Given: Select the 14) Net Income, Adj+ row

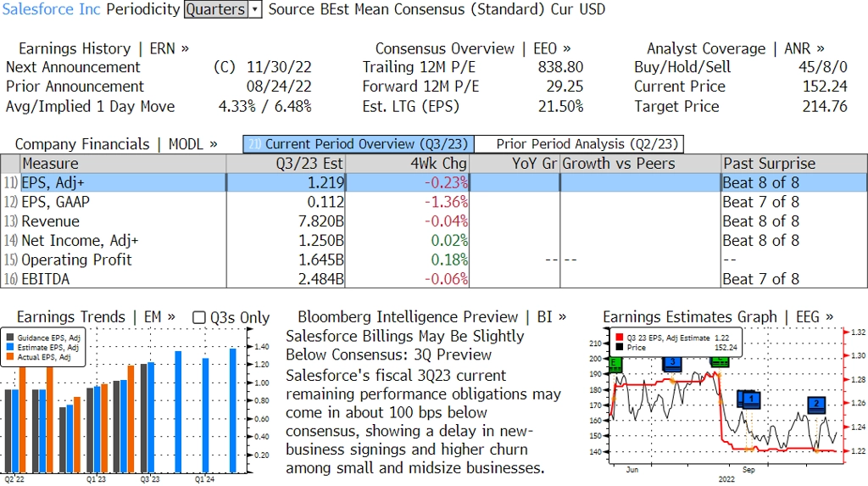Looking at the screenshot, I should (x=434, y=241).
